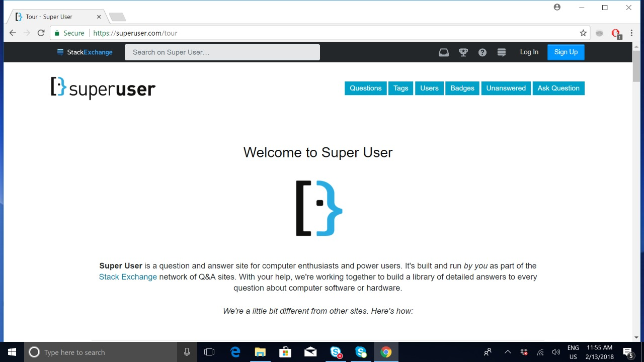Viewport: 644px width, 362px height.
Task: Click the red Opera-style extension icon
Action: point(616,34)
